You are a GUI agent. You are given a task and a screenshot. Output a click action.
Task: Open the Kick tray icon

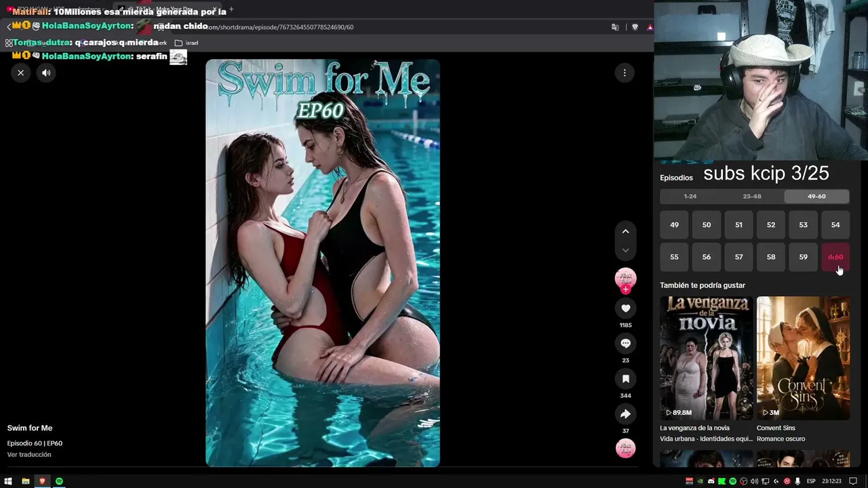coord(722,481)
